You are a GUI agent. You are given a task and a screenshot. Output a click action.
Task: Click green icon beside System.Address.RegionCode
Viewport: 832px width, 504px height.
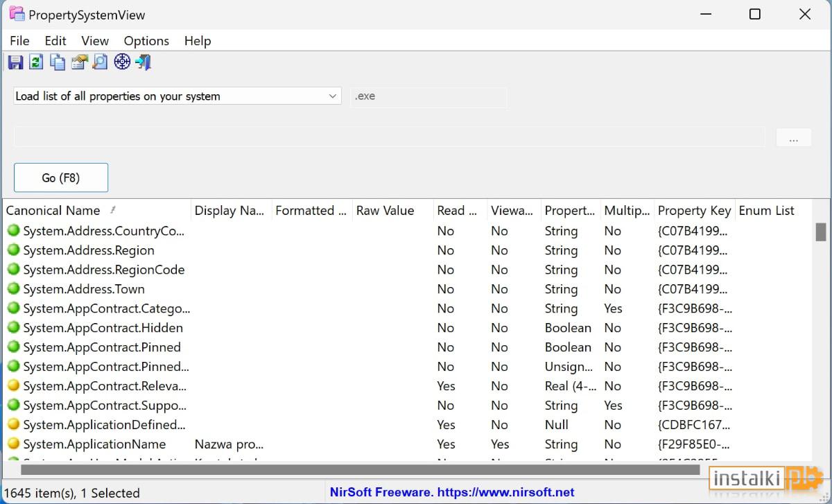coord(13,270)
